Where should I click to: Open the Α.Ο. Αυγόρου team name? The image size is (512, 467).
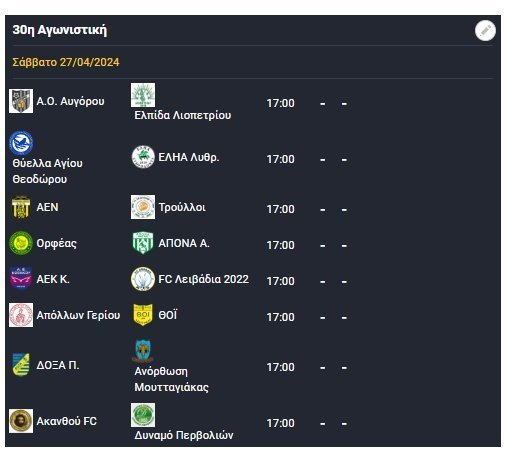coord(70,101)
